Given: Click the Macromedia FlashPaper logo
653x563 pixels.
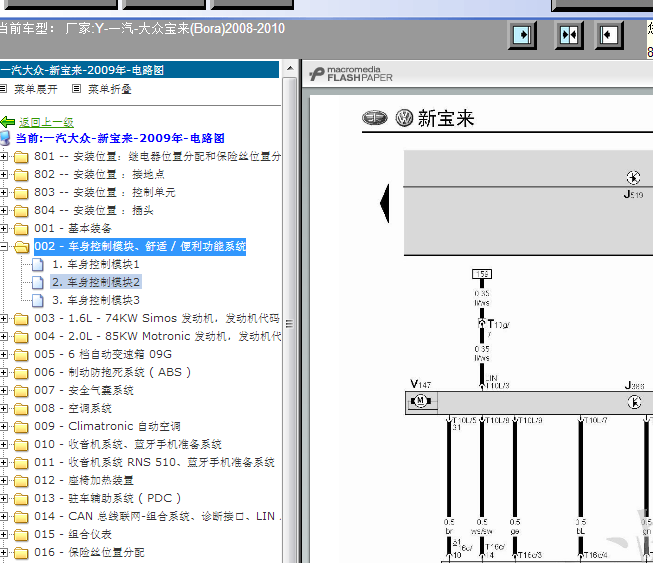Looking at the screenshot, I should [x=351, y=74].
